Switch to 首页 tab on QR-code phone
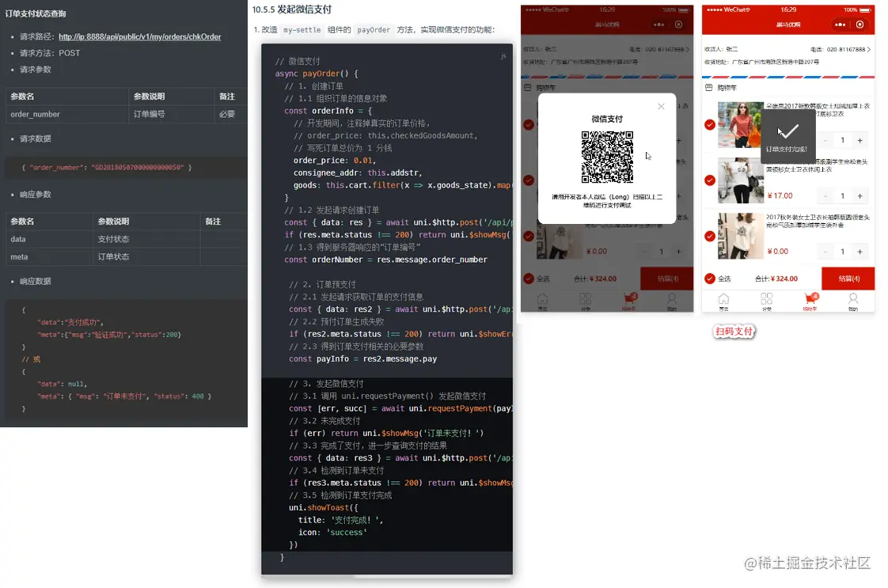Screen dimensions: 888x588 542,302
